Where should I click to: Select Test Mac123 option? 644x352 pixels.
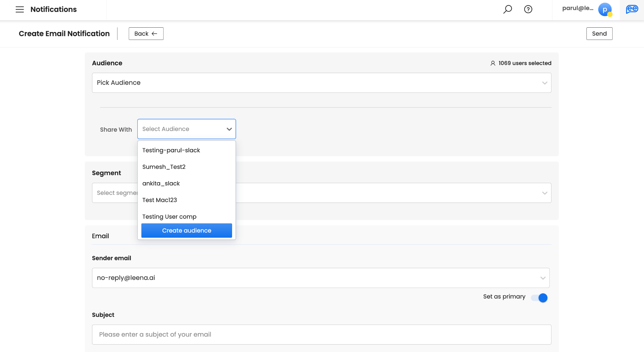click(159, 200)
